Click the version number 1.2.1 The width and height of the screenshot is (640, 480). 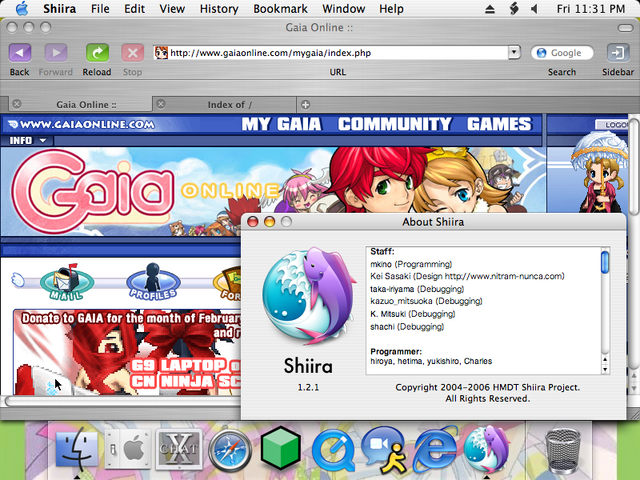308,387
